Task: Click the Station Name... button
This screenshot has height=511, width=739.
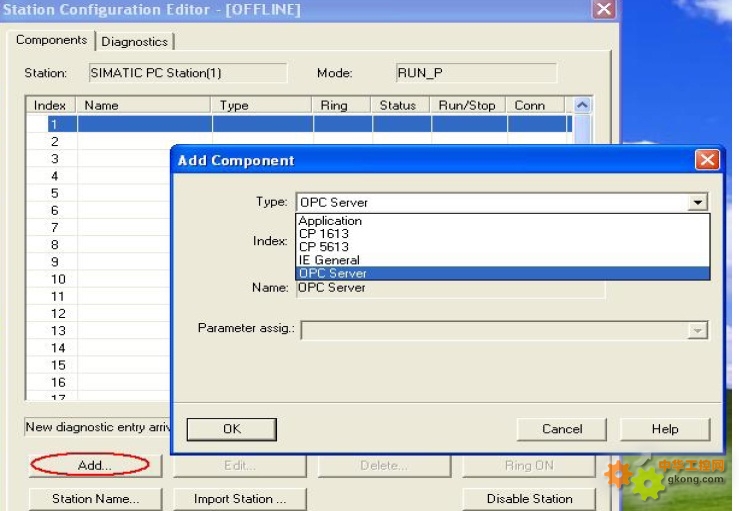Action: [95, 499]
